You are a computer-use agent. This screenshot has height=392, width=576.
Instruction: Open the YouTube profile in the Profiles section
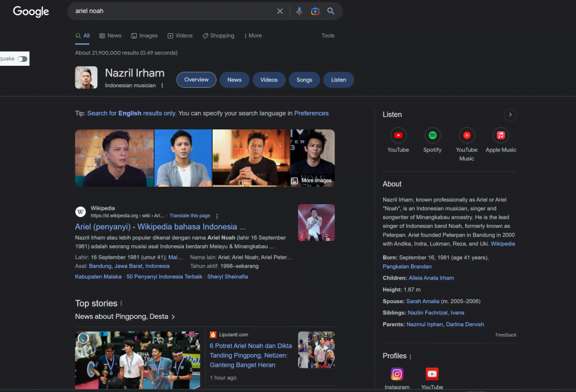431,373
